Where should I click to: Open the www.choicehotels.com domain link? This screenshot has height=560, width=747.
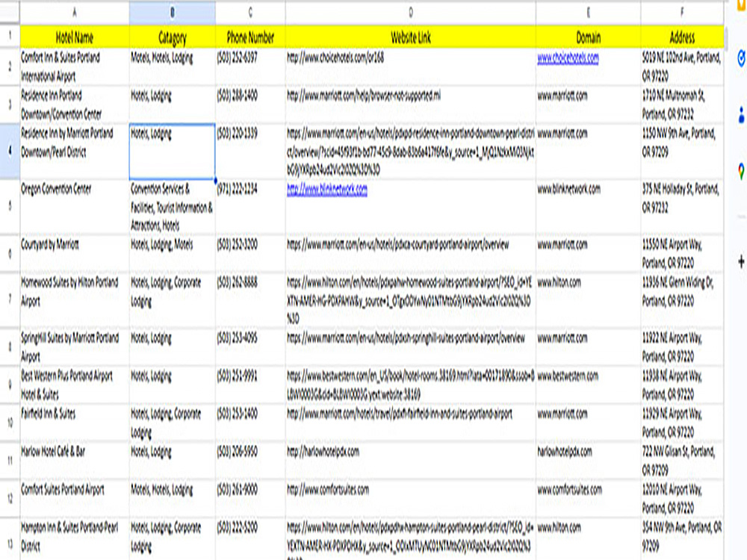568,58
